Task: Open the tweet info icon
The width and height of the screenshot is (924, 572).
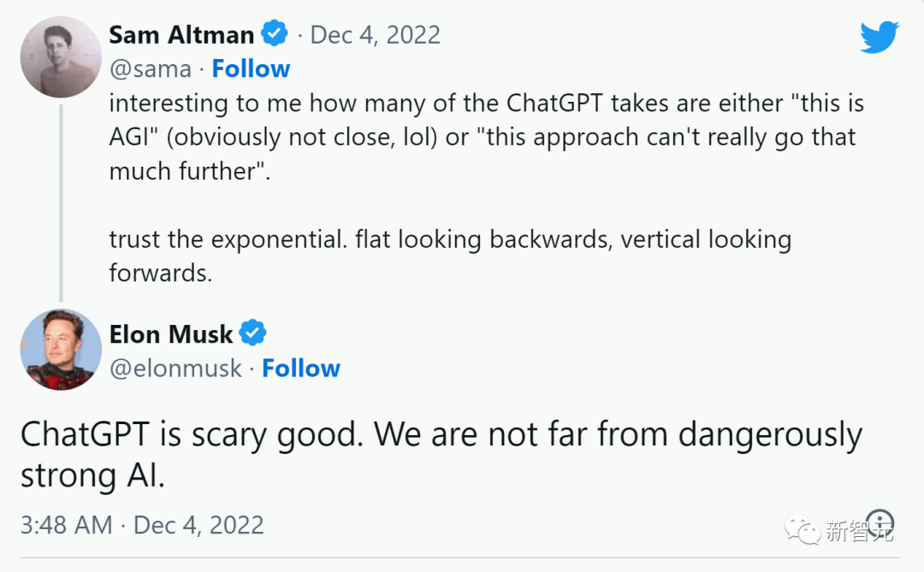Action: click(880, 523)
